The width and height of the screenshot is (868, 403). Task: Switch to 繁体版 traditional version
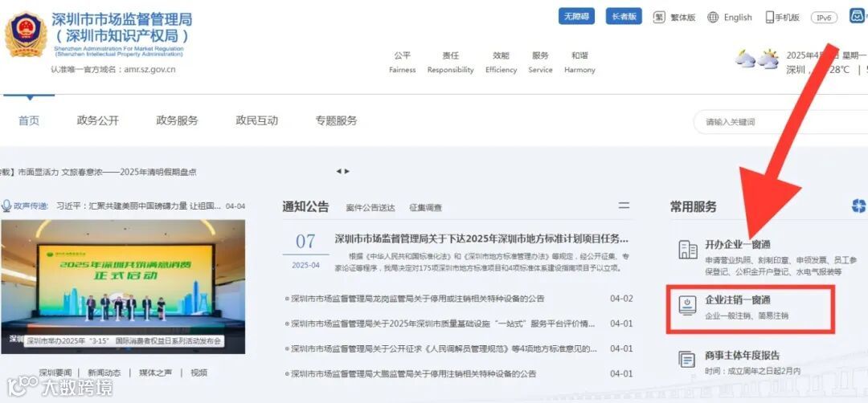(x=682, y=17)
